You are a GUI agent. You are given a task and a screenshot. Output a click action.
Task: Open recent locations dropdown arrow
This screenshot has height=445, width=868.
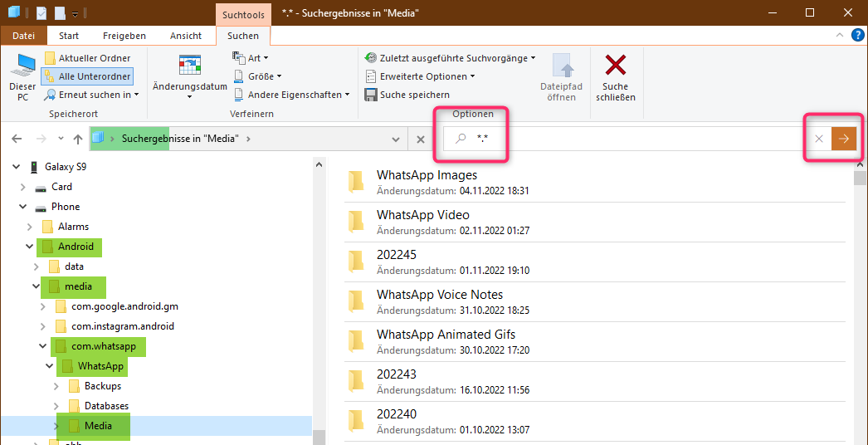[x=61, y=139]
